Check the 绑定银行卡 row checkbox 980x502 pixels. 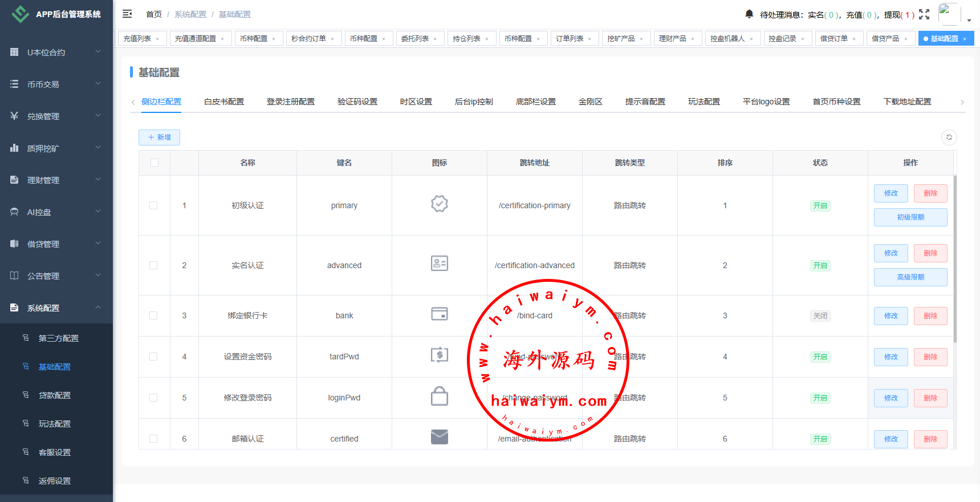point(153,315)
